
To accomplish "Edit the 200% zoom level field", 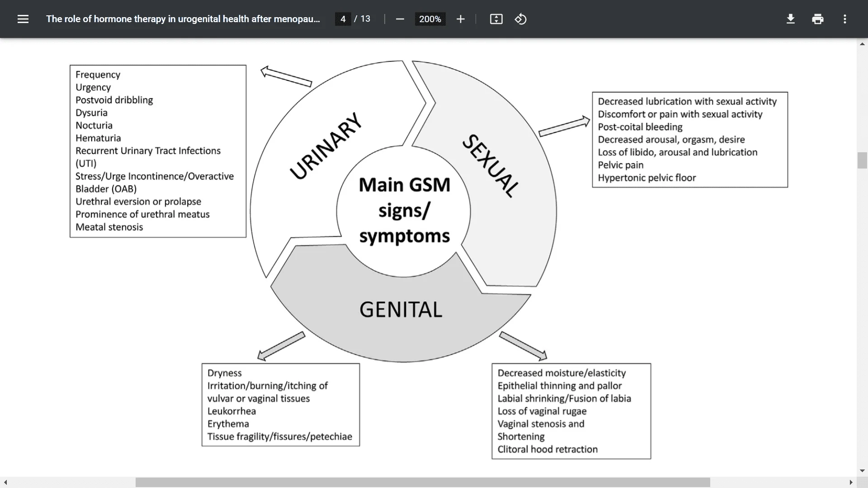I will (430, 19).
